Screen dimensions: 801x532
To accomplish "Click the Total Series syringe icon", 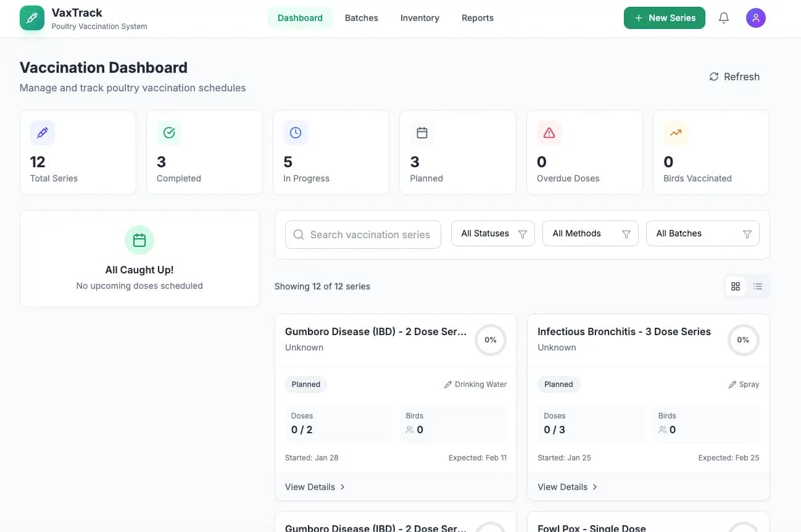I will pyautogui.click(x=43, y=133).
